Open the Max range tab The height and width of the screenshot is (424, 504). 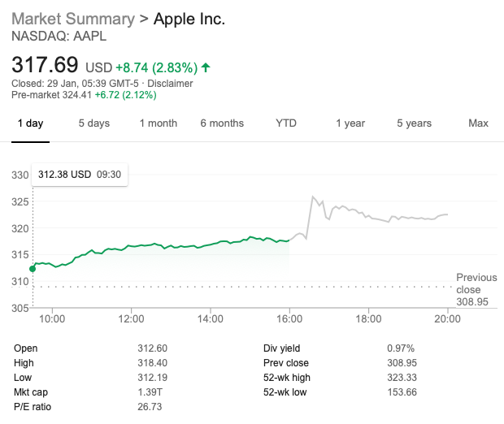[478, 123]
